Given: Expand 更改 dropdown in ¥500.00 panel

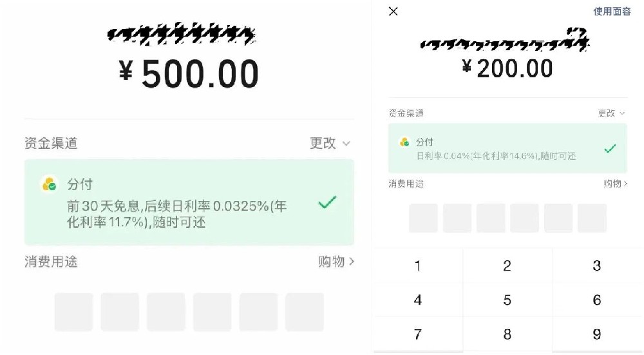Looking at the screenshot, I should 330,143.
